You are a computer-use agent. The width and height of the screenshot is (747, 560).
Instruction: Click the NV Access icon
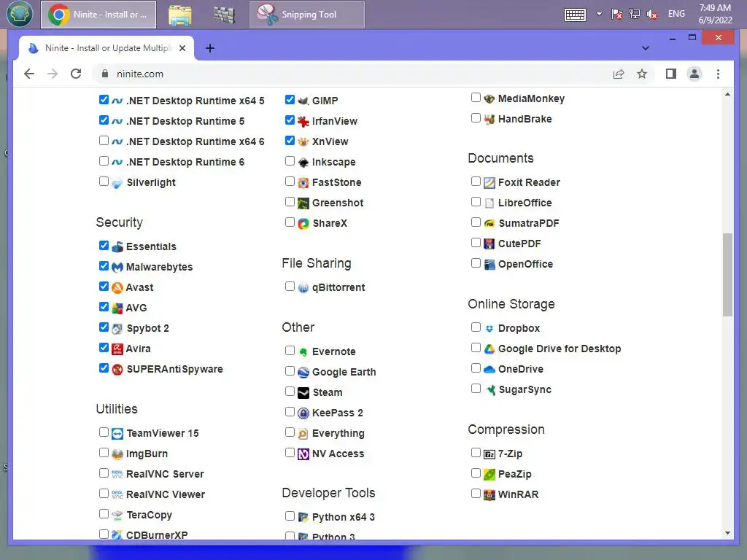coord(303,454)
